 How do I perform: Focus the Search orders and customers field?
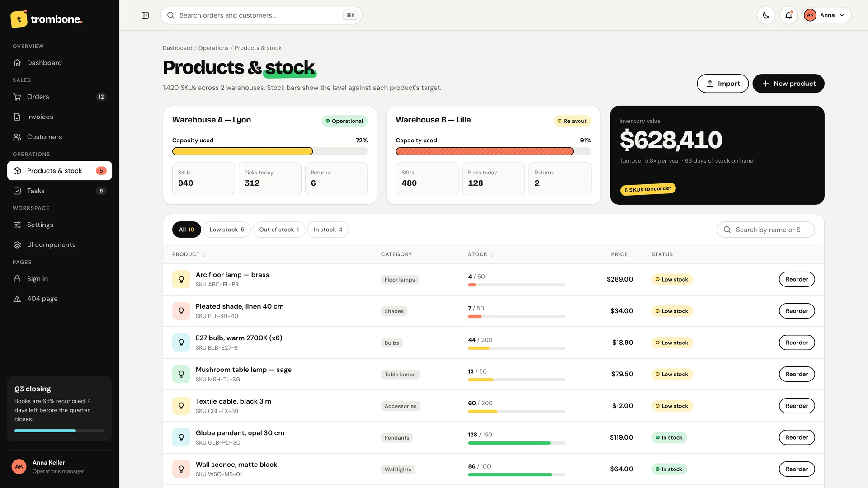coord(261,15)
